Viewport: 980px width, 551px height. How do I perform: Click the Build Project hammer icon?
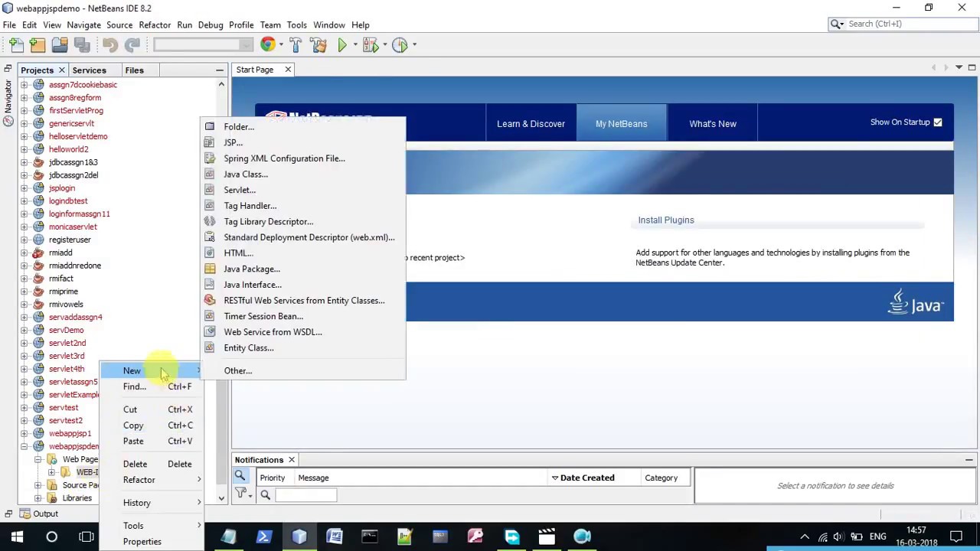click(x=296, y=45)
